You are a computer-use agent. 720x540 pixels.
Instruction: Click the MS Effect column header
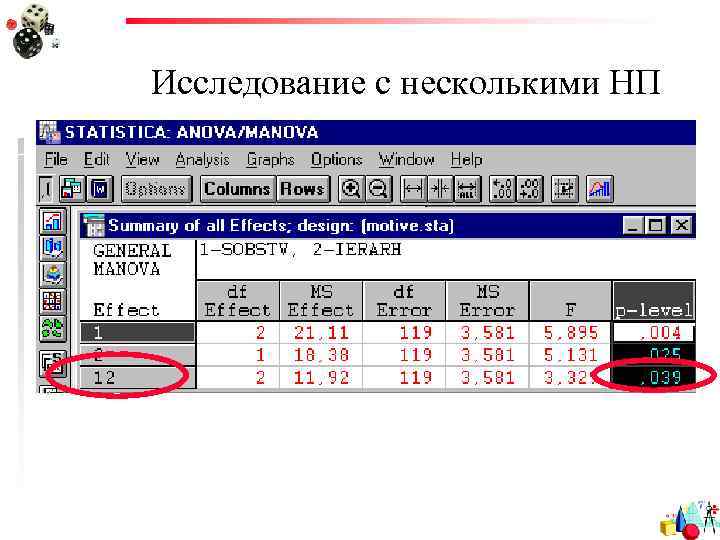(321, 301)
